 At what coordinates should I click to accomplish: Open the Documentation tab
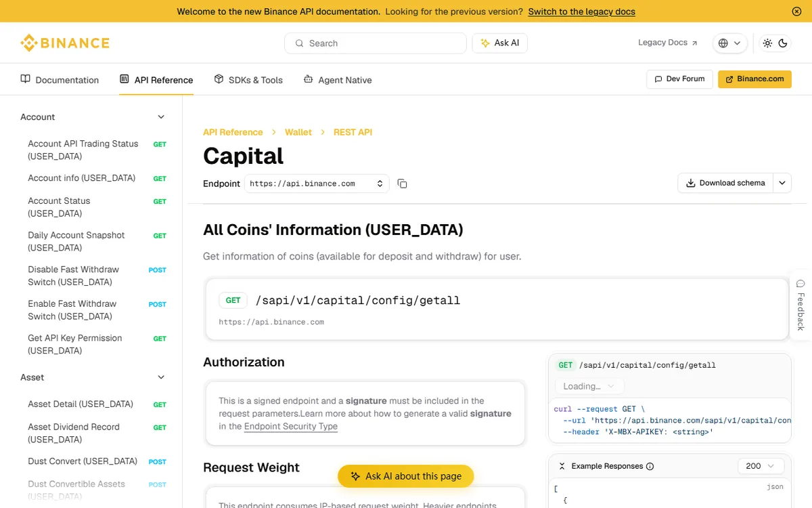pyautogui.click(x=60, y=80)
